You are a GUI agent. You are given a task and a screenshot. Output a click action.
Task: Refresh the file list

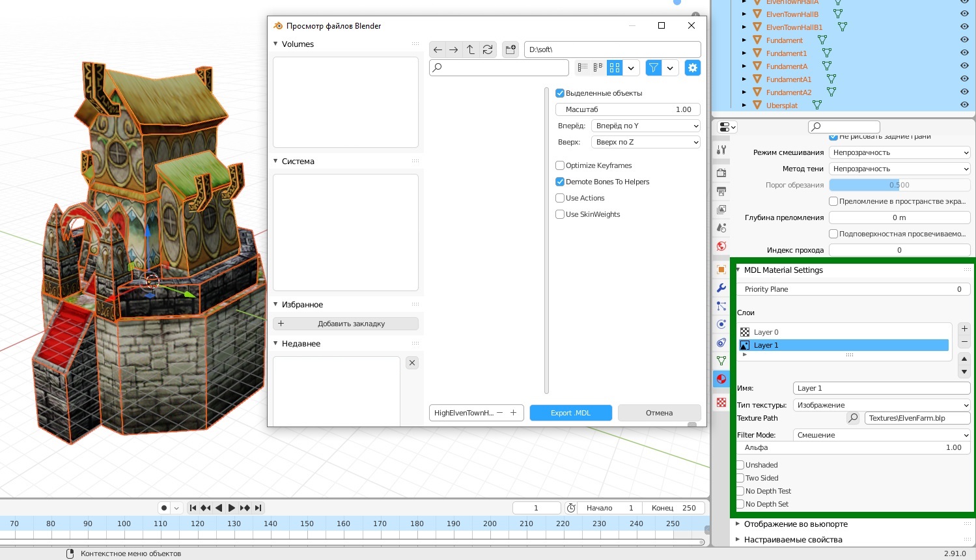click(x=488, y=49)
